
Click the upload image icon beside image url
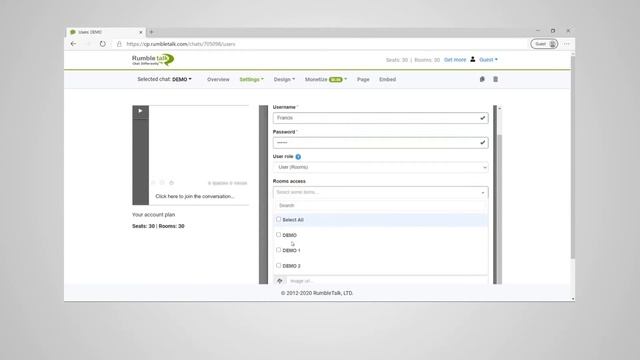click(280, 281)
